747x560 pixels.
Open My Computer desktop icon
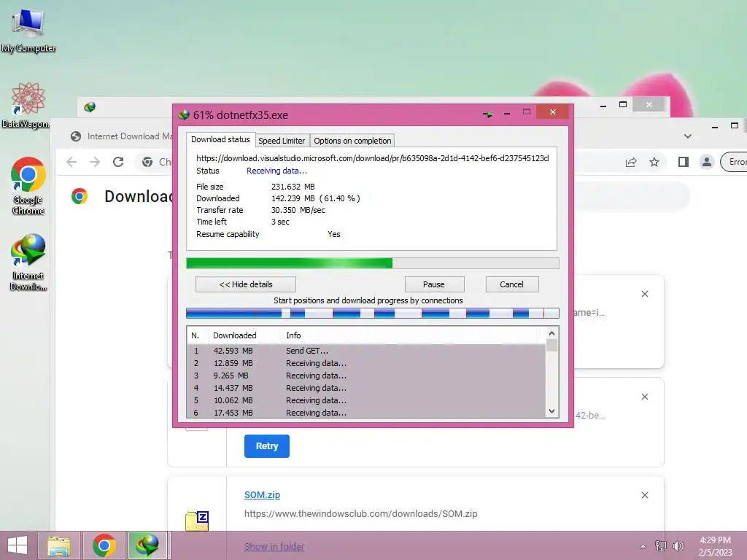tap(28, 29)
